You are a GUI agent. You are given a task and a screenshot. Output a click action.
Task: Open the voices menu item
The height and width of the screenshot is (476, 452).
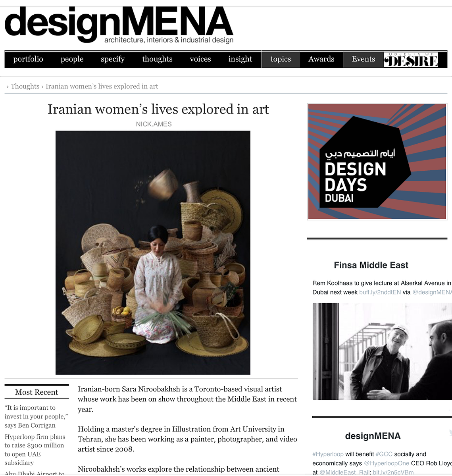[200, 59]
